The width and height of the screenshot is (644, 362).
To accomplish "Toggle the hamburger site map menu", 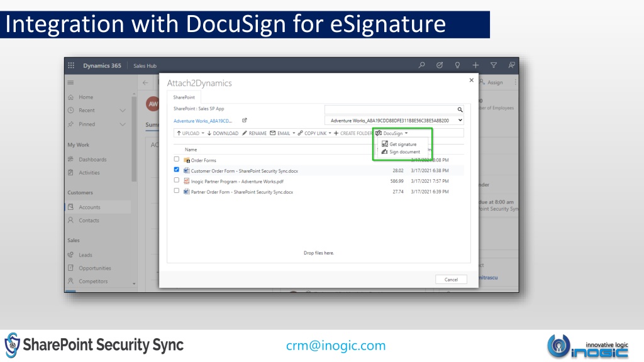I will (70, 82).
